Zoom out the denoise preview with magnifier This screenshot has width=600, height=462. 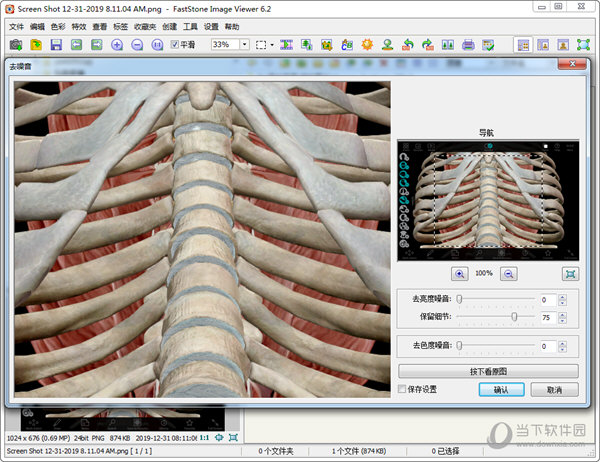pos(509,274)
